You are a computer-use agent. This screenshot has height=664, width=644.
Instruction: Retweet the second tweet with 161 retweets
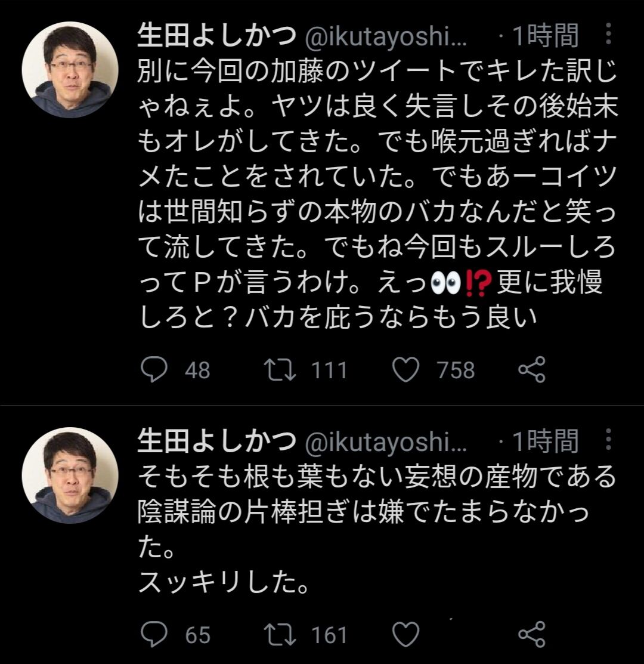coord(280,634)
